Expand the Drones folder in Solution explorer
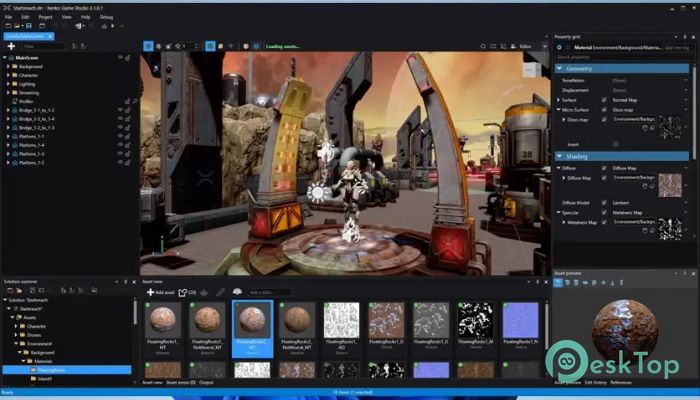Screen dimensions: 700x400 point(16,335)
